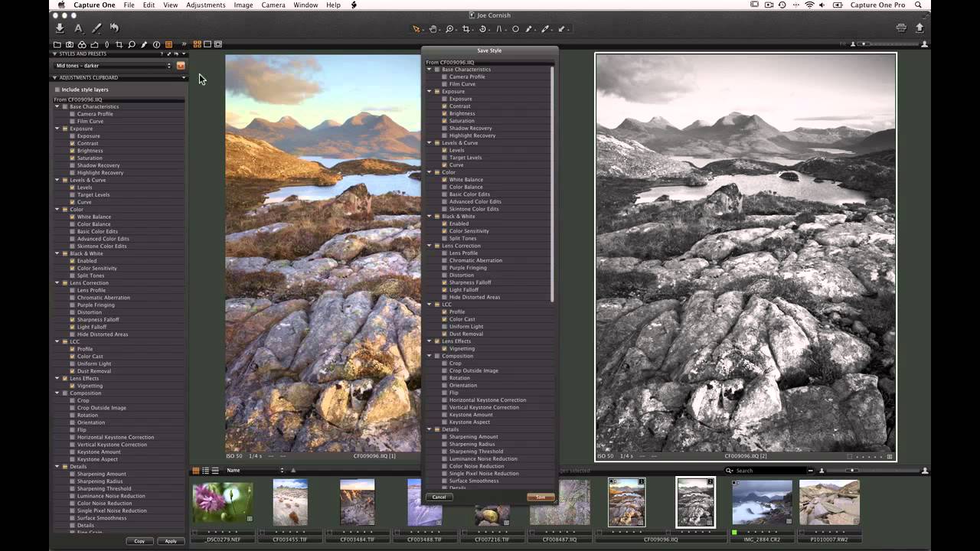Collapse the Styles and Presets panel
Image resolution: width=980 pixels, height=551 pixels.
point(55,54)
